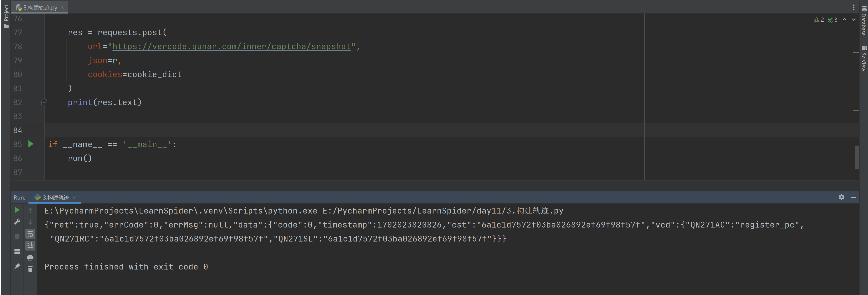Place cursor in the json=r line
Screen dimensions: 868x295
pos(104,61)
